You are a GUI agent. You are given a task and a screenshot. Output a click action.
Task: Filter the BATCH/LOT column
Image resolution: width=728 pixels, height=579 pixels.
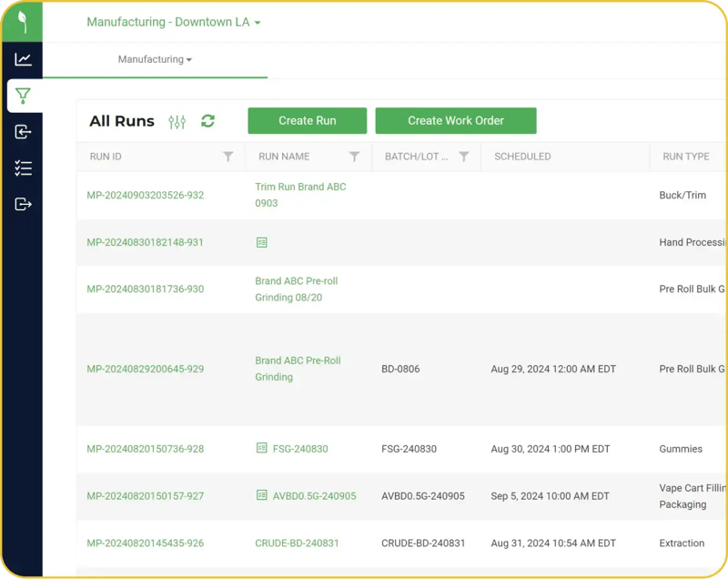(x=463, y=157)
